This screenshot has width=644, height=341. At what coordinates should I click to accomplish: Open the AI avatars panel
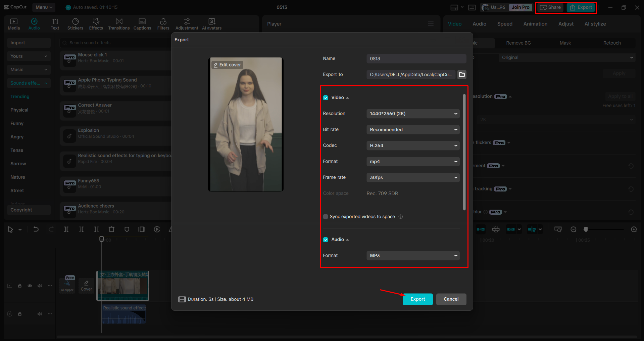211,24
